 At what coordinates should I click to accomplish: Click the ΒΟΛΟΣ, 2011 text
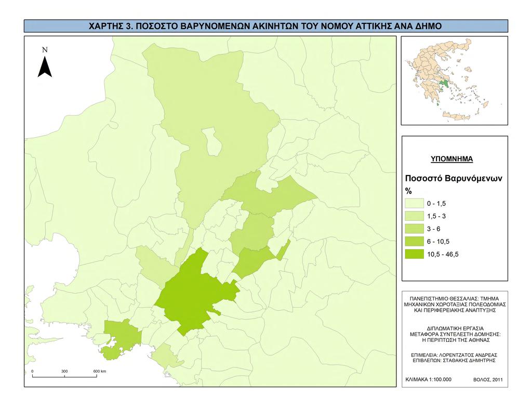488,380
